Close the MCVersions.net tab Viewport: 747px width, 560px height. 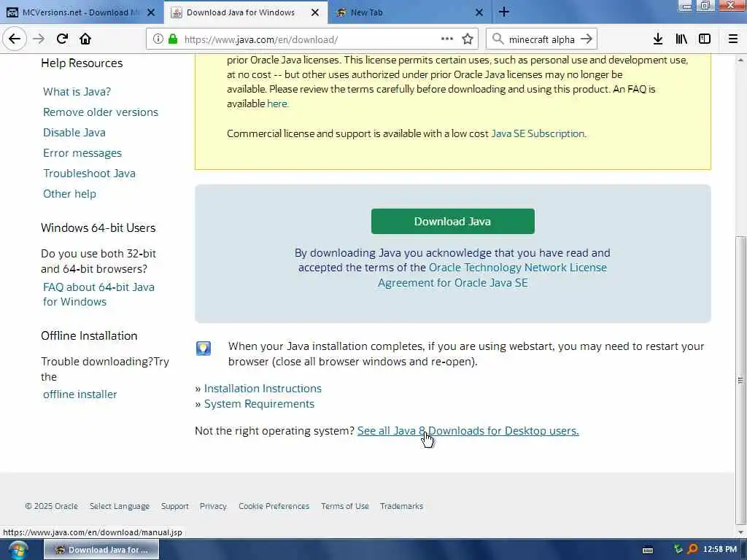(151, 12)
